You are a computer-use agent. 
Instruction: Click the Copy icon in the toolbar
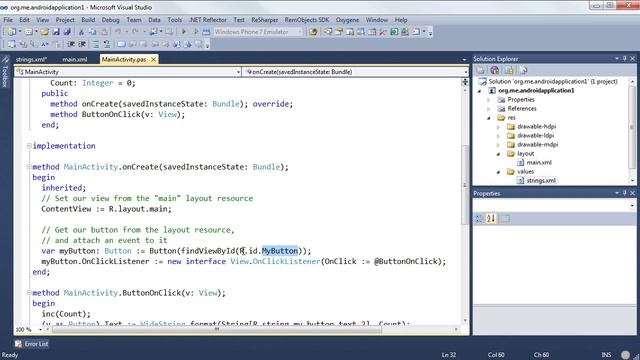[x=93, y=31]
